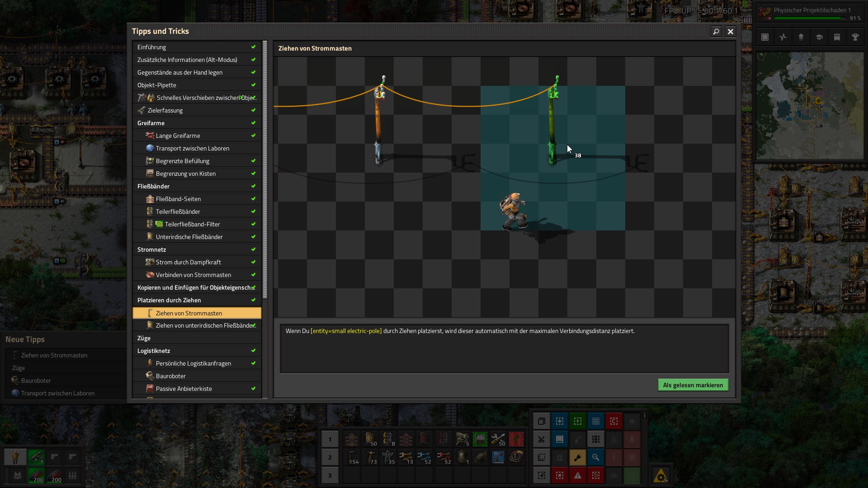Open the 'Zielerfassung' tip entry
This screenshot has height=488, width=868.
[197, 110]
